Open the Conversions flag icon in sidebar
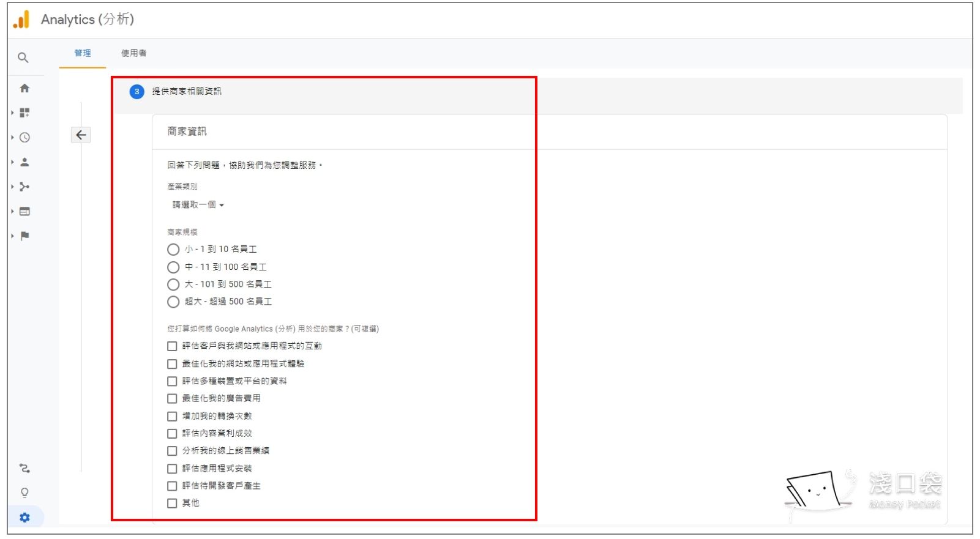 24,236
